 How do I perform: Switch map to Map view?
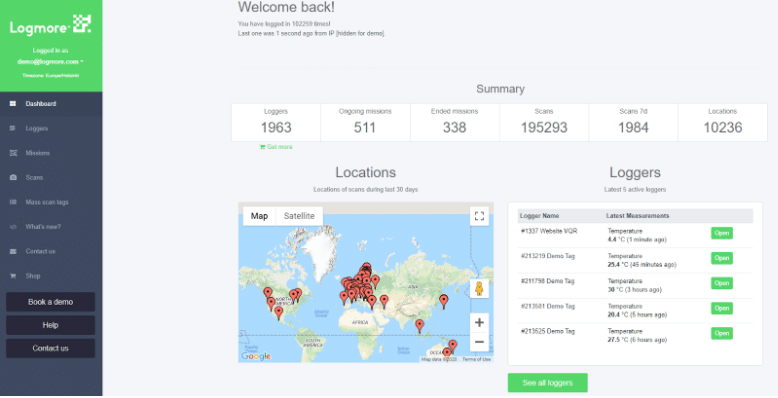pyautogui.click(x=259, y=216)
